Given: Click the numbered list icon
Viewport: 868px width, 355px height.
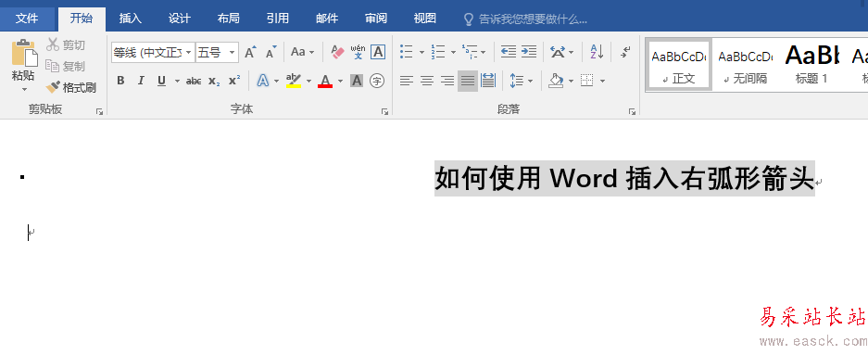Looking at the screenshot, I should pos(438,53).
